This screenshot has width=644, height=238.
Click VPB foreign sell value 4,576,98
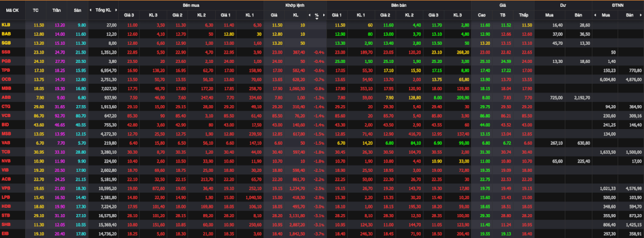tap(634, 189)
